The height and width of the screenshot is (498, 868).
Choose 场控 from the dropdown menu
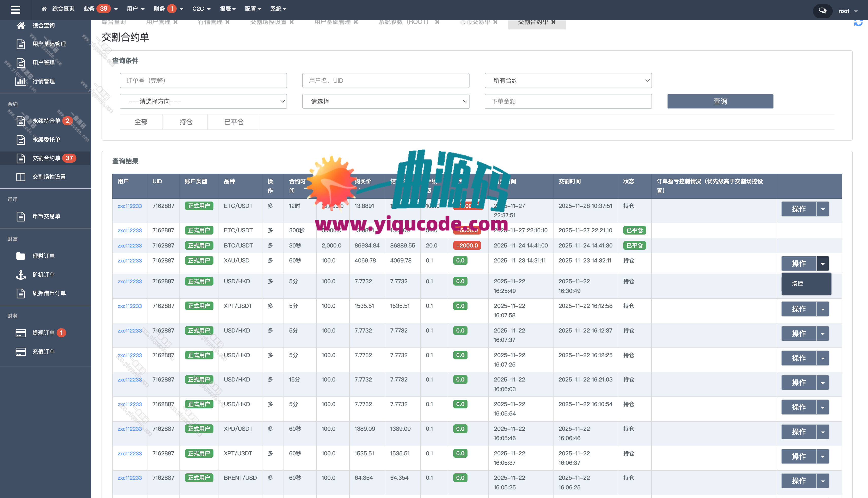coord(797,284)
